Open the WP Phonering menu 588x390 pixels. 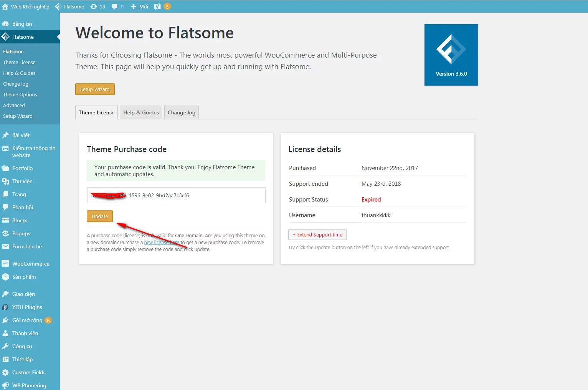30,385
